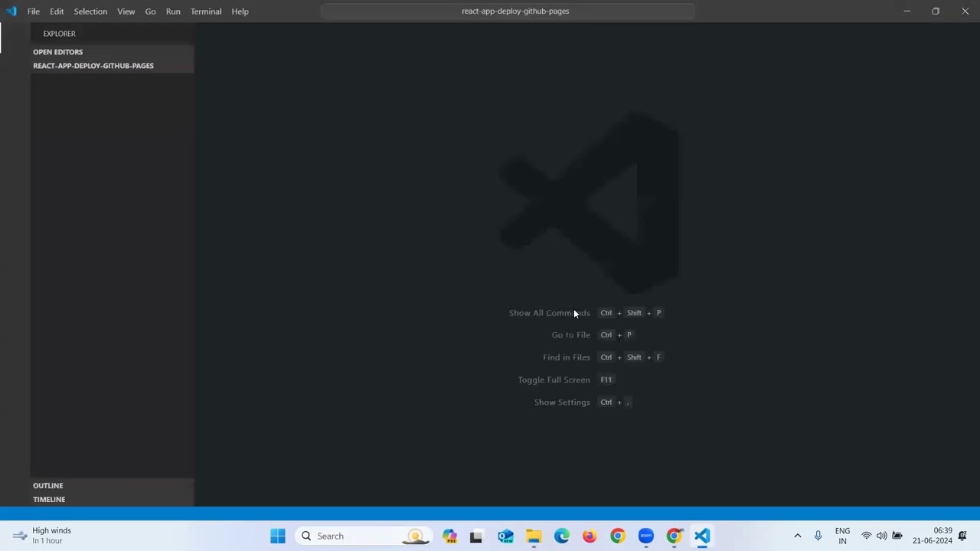The height and width of the screenshot is (551, 980).
Task: Open File Explorer from the taskbar
Action: pos(534,536)
